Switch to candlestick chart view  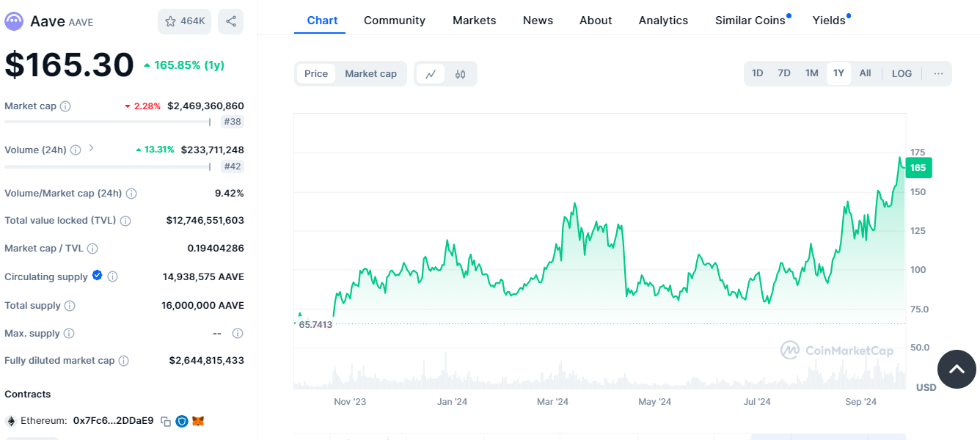tap(461, 74)
